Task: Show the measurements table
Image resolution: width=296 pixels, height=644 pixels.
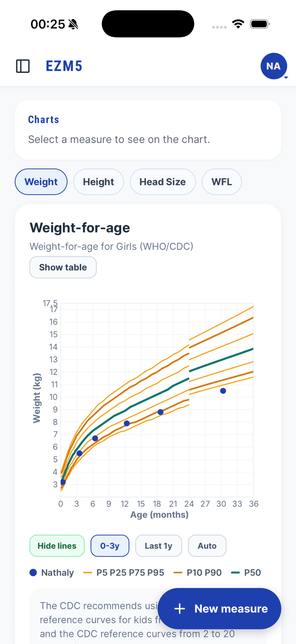Action: pos(63,267)
